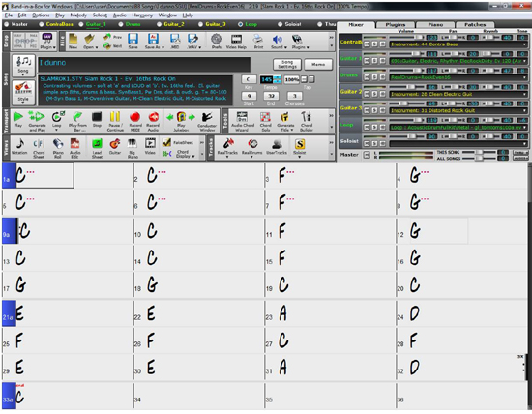Open the RealDrums=RockEven16 dropdown in mixer
Image resolution: width=532 pixels, height=414 pixels.
524,77
